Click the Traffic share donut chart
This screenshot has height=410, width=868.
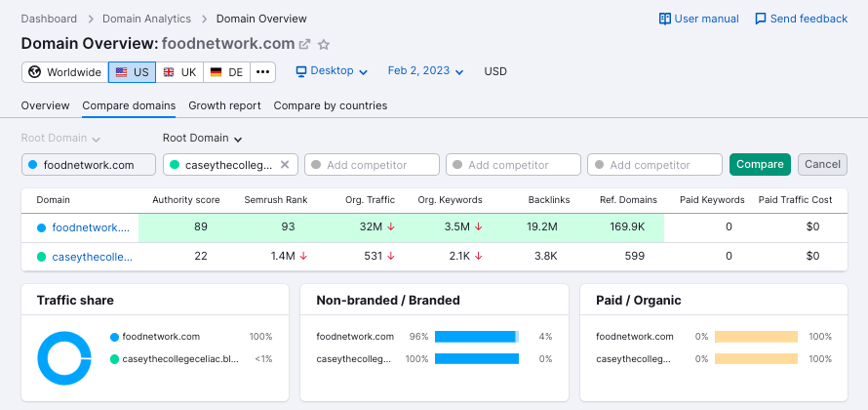(64, 357)
